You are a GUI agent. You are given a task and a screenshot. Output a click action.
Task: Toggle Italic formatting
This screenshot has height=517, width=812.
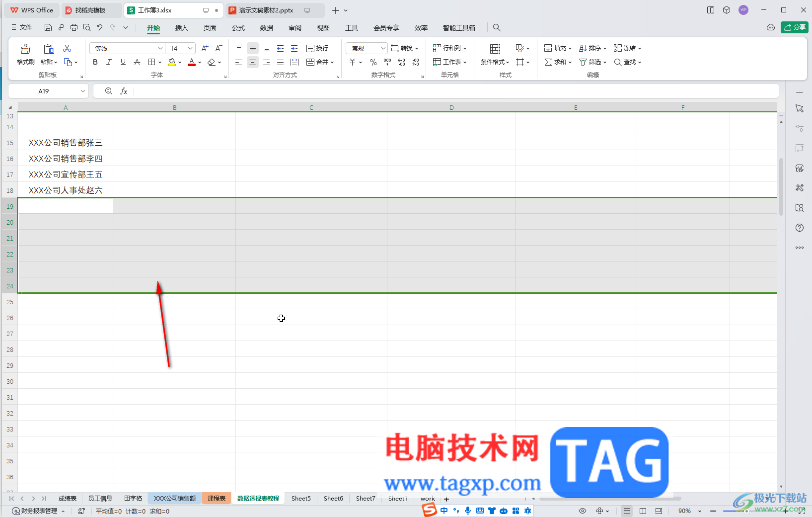(109, 62)
